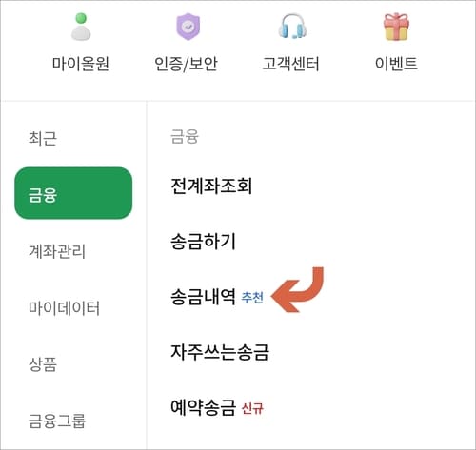Open the 고객센터 headset icon
The height and width of the screenshot is (450, 476).
coord(292,27)
